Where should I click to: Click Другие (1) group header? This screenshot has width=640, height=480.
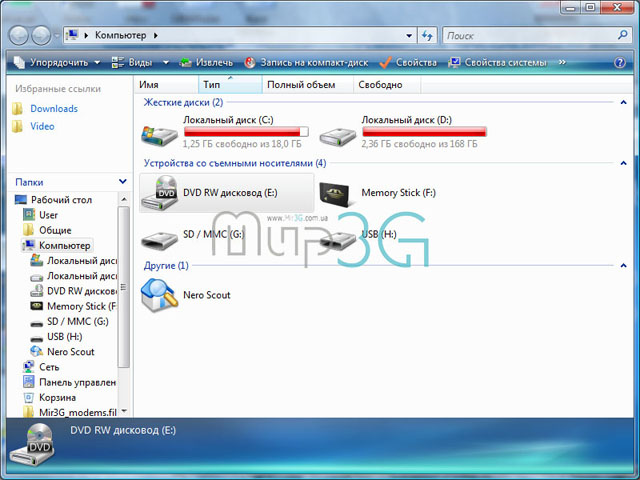(x=166, y=266)
